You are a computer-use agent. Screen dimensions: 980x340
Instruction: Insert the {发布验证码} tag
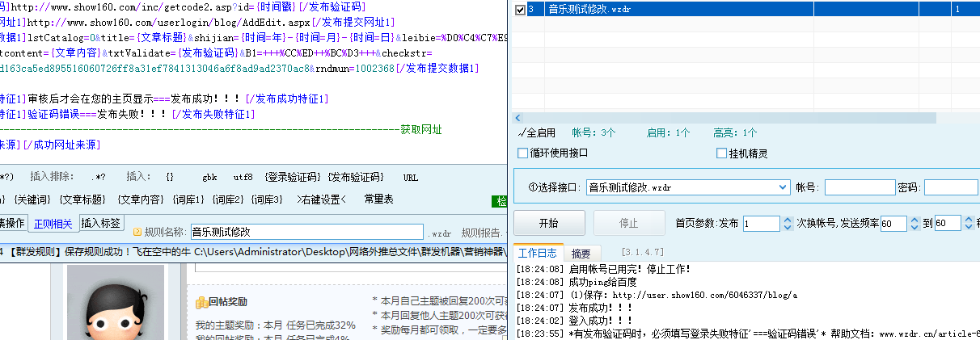(x=356, y=177)
